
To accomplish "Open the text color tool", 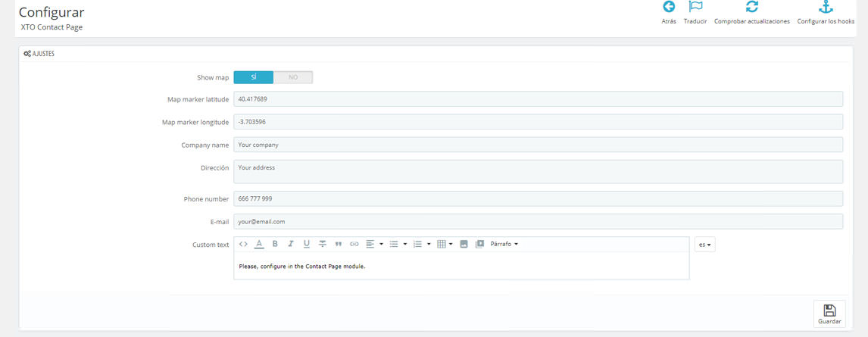I will pyautogui.click(x=259, y=244).
